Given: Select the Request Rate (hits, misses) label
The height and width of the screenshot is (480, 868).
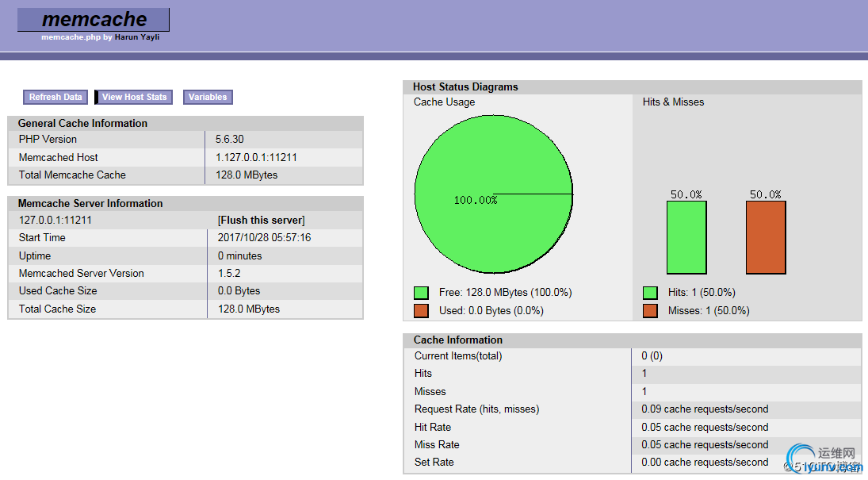Looking at the screenshot, I should pyautogui.click(x=476, y=409).
